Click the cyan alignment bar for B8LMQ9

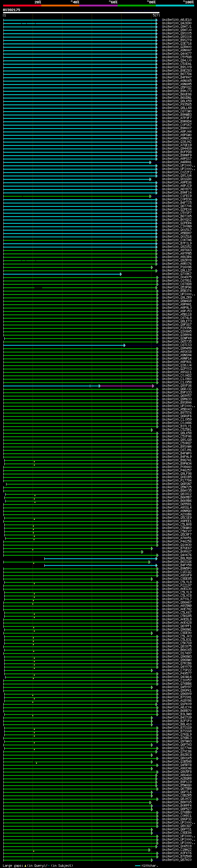point(101,558)
